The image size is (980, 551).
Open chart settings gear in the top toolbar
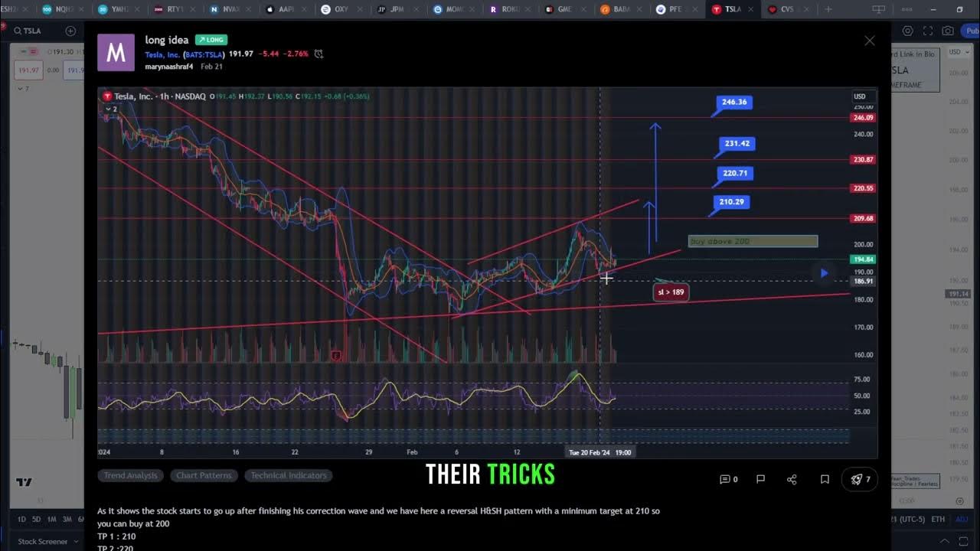click(x=908, y=31)
